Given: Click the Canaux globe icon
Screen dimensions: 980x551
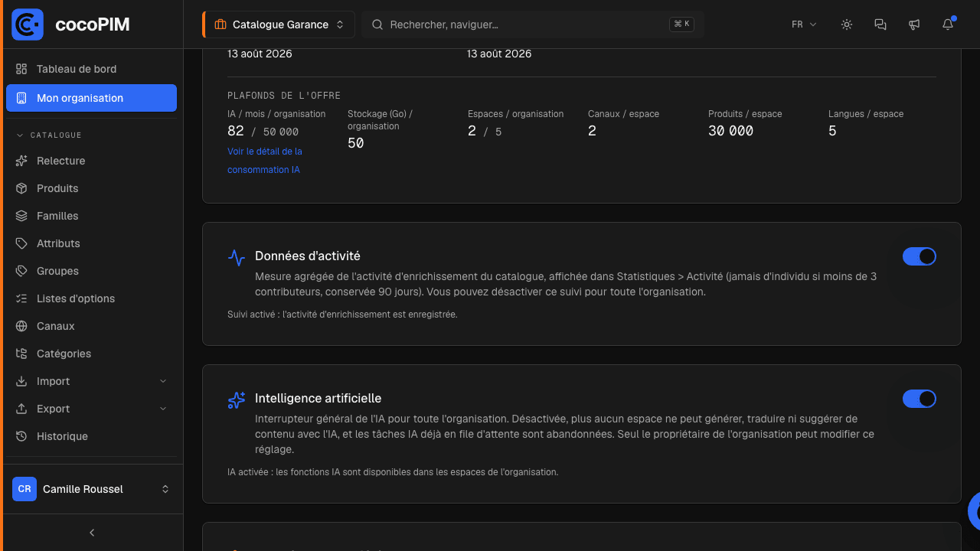Looking at the screenshot, I should (x=21, y=326).
